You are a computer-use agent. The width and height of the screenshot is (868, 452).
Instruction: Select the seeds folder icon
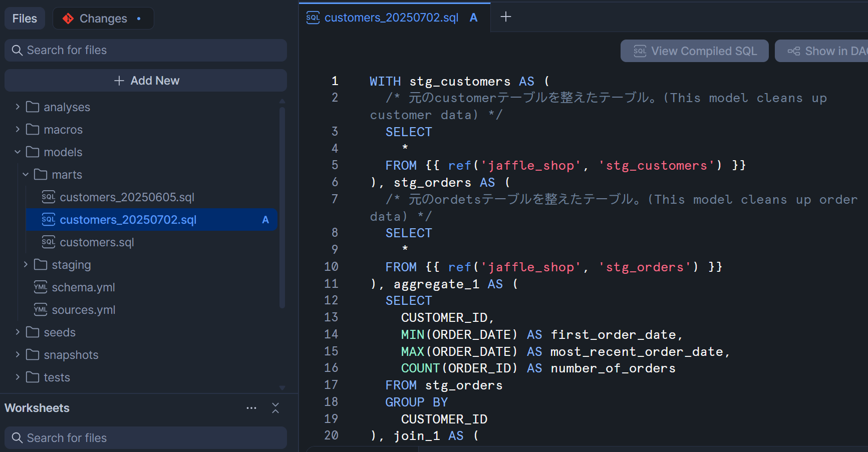point(33,332)
